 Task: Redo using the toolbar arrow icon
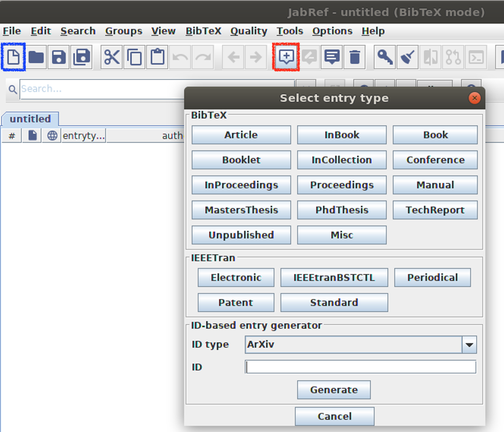(x=203, y=57)
